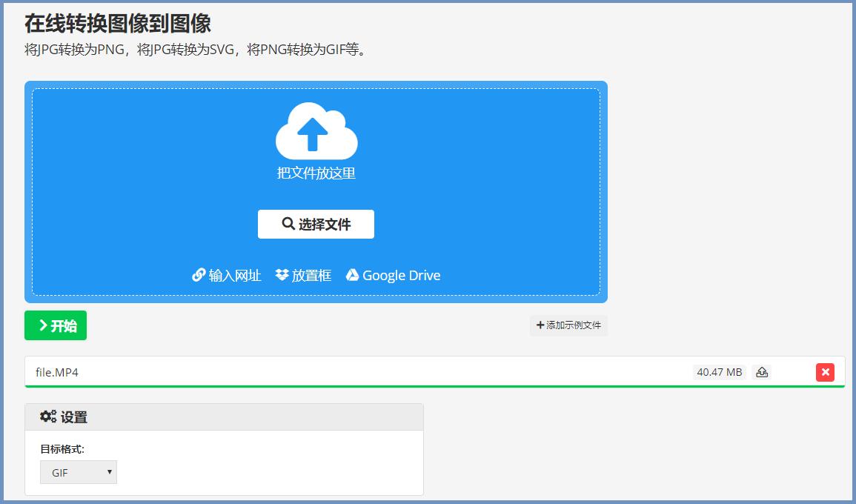Click the link icon beside 输入网址
This screenshot has width=856, height=504.
tap(198, 274)
